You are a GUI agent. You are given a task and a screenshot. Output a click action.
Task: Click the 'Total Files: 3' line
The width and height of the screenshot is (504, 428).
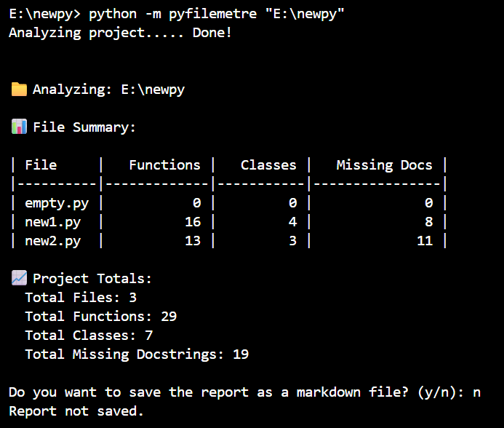tap(81, 298)
